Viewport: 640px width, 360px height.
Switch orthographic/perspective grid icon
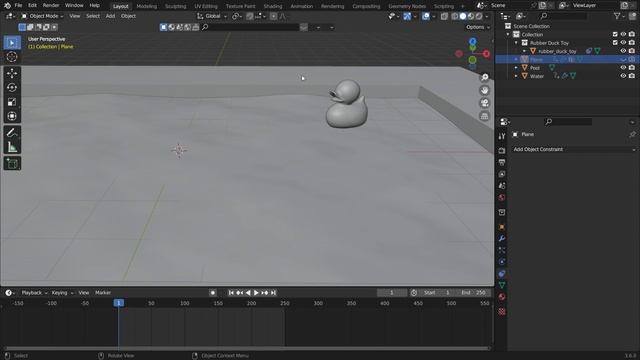(x=484, y=116)
